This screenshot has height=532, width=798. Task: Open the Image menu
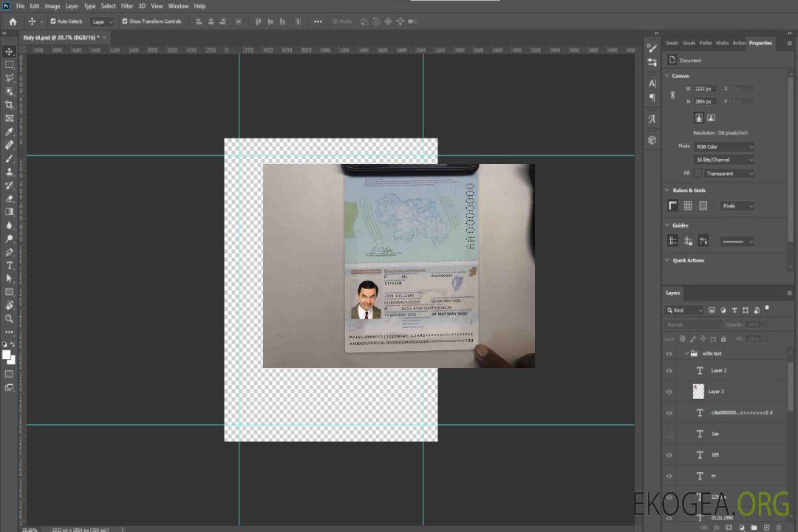click(52, 6)
